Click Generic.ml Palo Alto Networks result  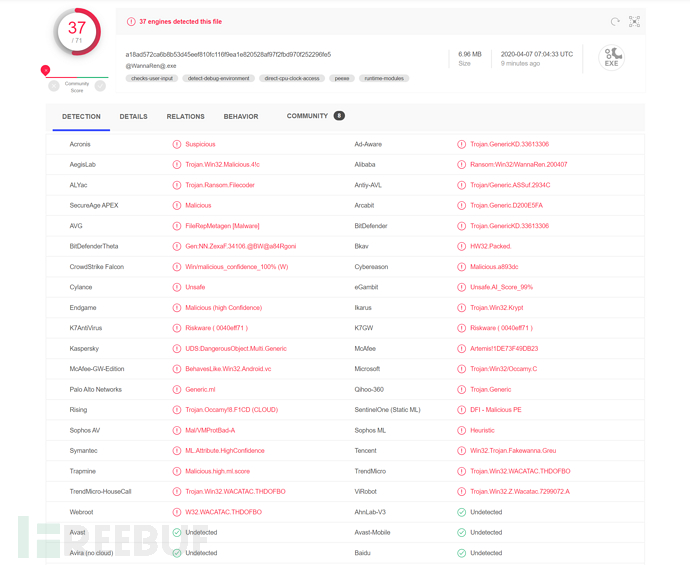pos(200,389)
